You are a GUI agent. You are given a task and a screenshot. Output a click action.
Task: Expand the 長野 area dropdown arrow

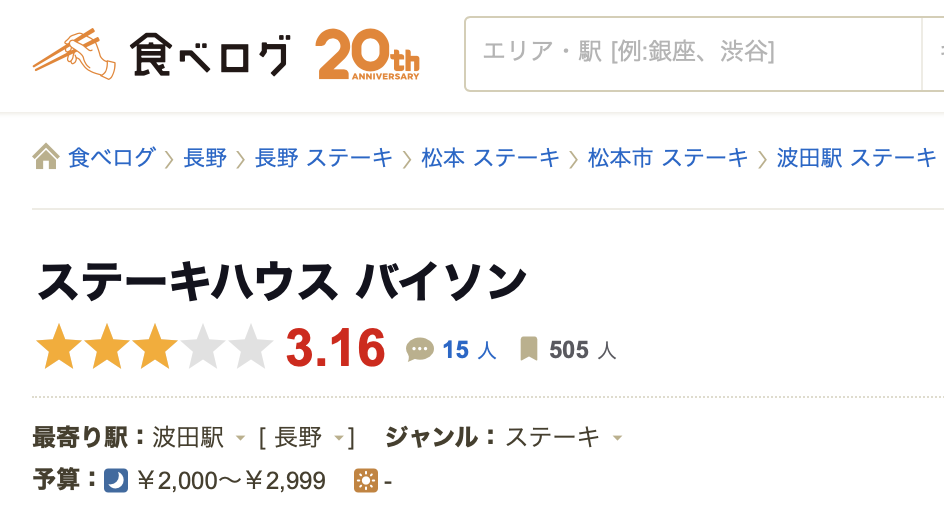point(340,438)
